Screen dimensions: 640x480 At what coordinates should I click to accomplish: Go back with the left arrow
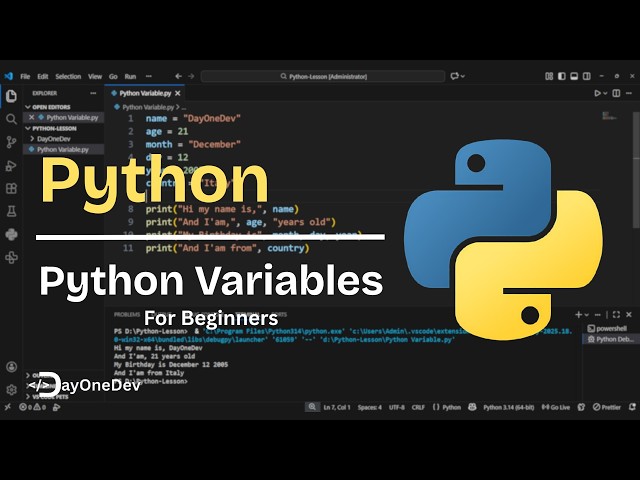tap(178, 76)
